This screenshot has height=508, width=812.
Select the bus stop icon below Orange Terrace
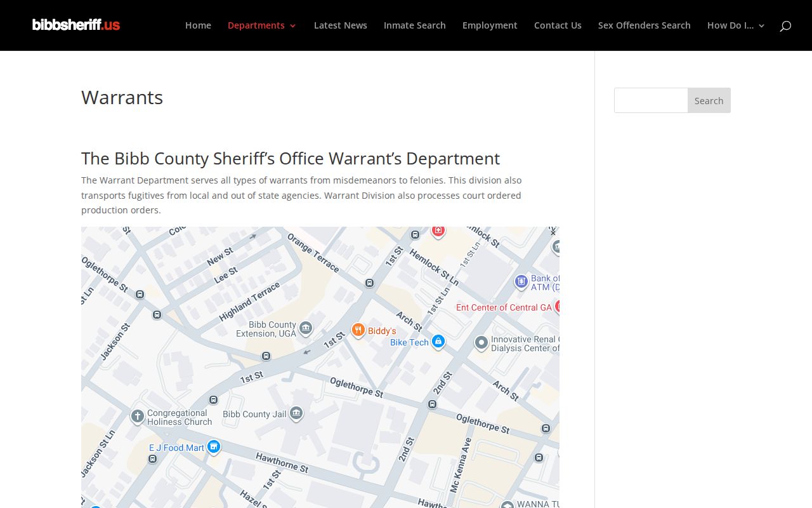(x=370, y=283)
